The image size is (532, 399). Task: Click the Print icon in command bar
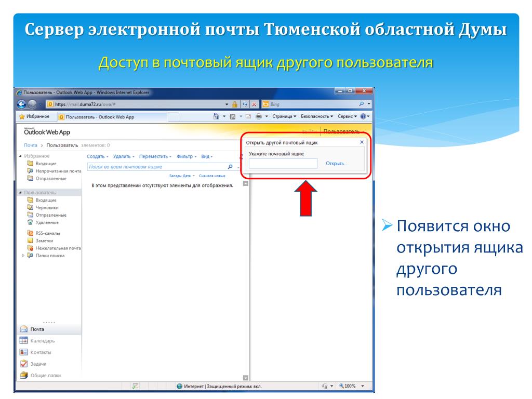coord(259,116)
